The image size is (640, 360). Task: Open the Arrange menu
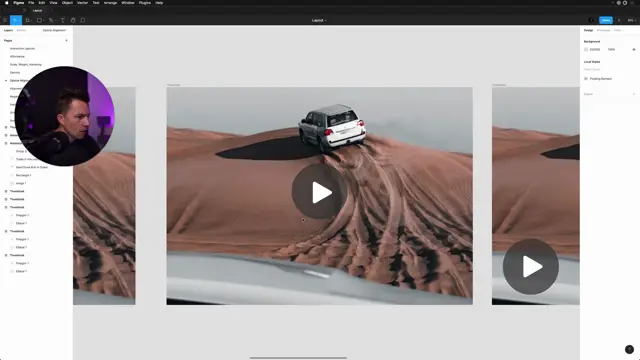[x=110, y=3]
